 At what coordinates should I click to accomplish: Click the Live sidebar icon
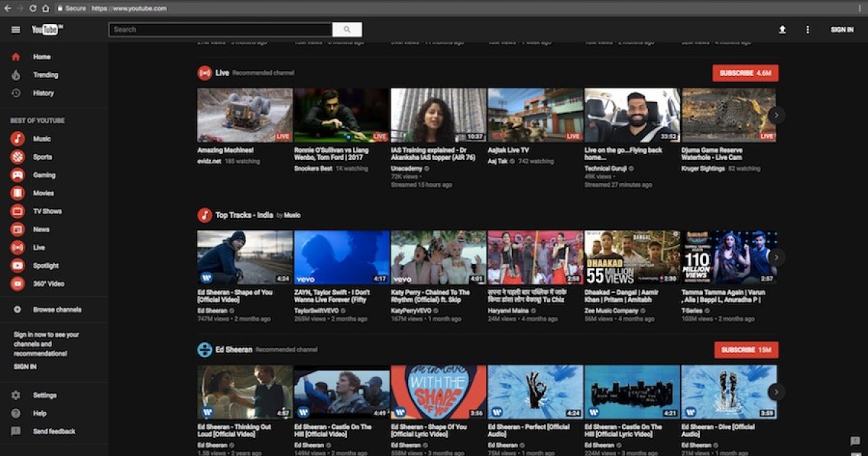tap(17, 248)
